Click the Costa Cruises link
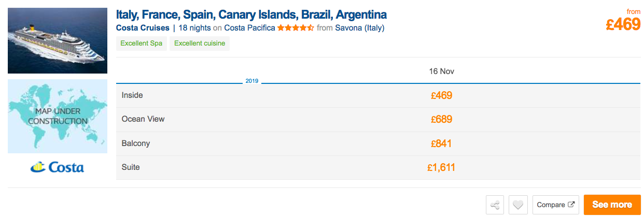Image resolution: width=644 pixels, height=217 pixels. click(143, 28)
